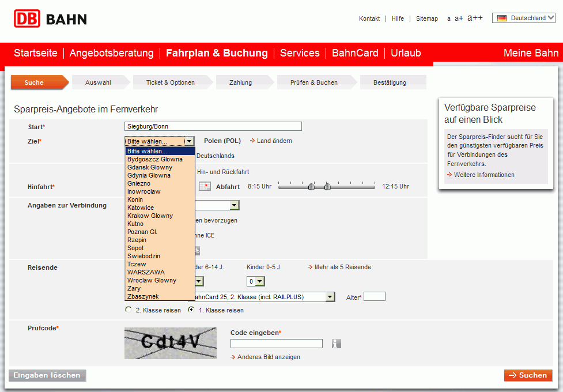The width and height of the screenshot is (563, 392).
Task: Open the Deutschland country dropdown
Action: [524, 18]
